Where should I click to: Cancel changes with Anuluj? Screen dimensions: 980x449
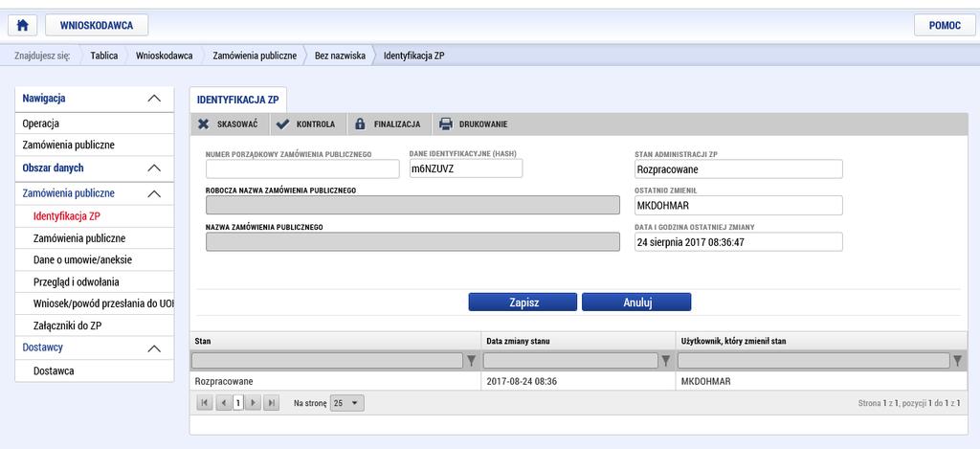tap(636, 302)
